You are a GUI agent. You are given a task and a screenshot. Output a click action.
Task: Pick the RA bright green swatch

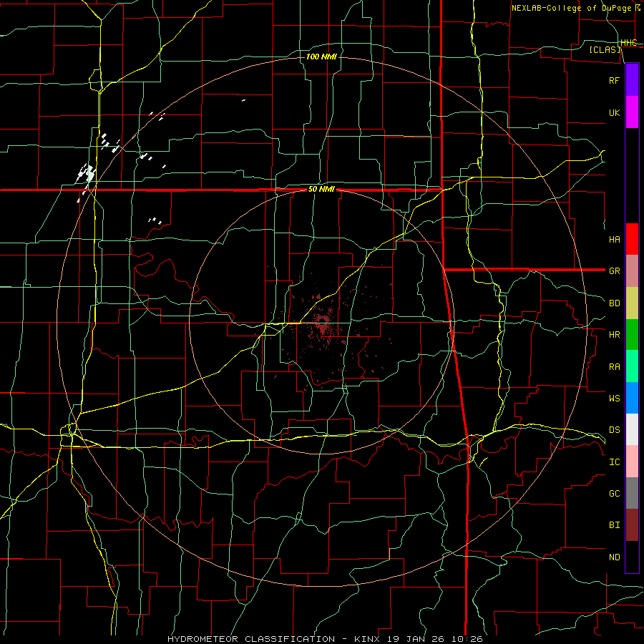632,366
